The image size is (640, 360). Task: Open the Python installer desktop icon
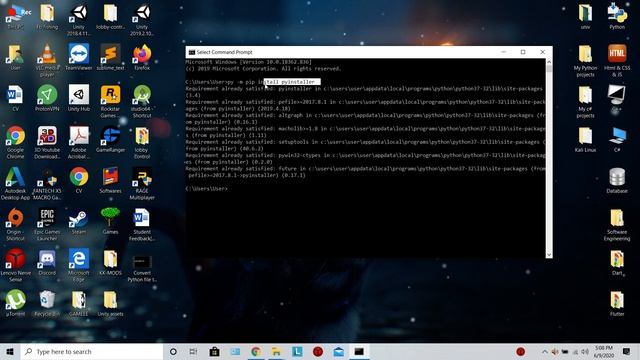617,16
